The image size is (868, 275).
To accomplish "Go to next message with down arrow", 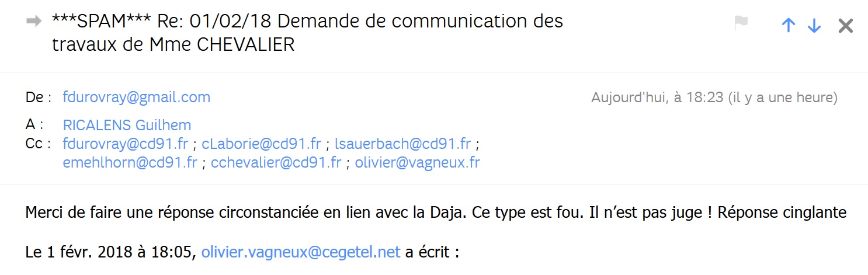I will [814, 25].
